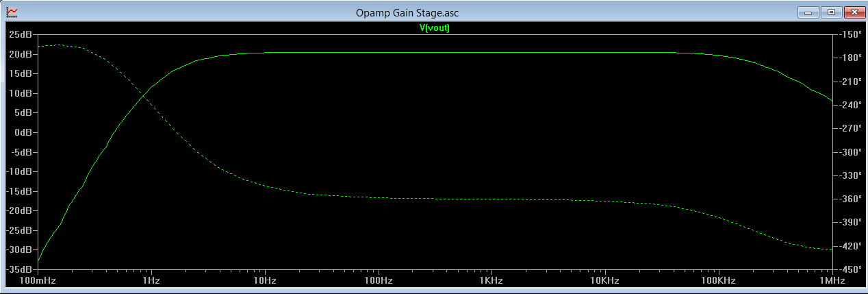Click the -300° phase axis label

pos(850,152)
